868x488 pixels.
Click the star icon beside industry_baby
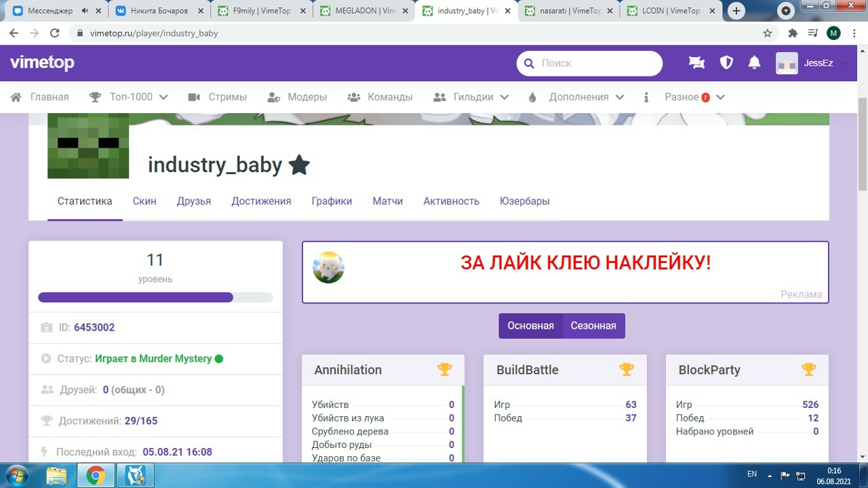299,165
